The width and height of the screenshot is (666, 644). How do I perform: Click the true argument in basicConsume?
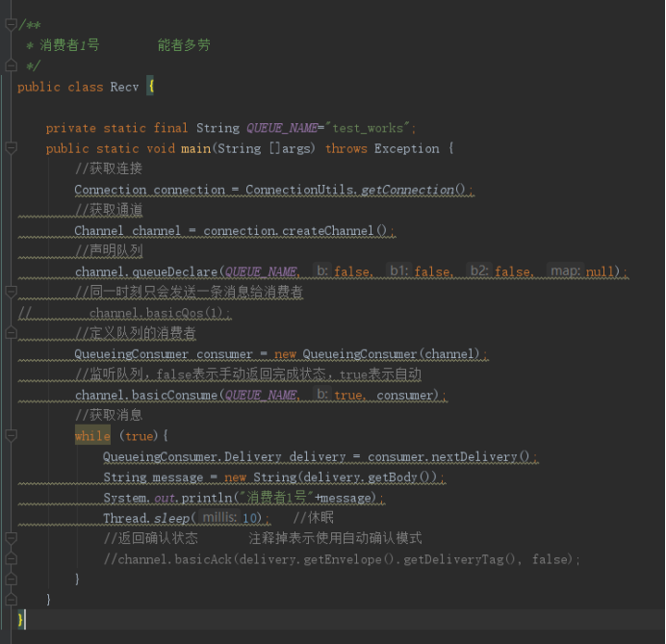point(347,395)
